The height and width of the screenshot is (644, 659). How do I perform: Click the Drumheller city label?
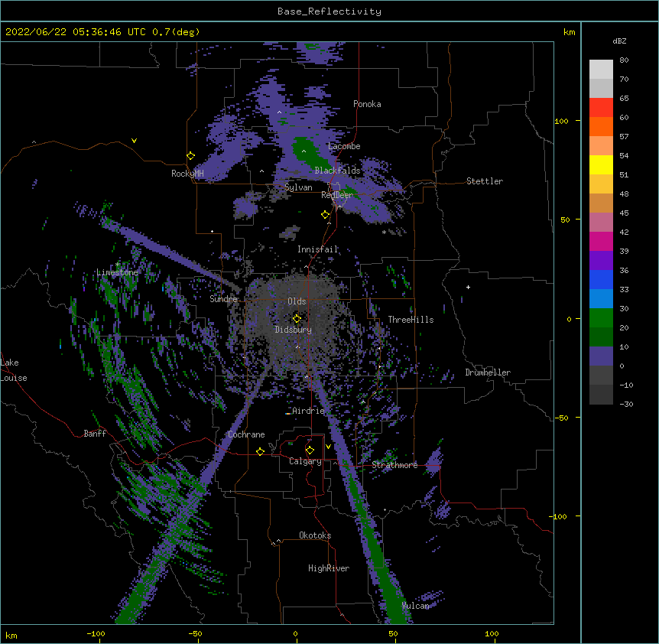488,372
